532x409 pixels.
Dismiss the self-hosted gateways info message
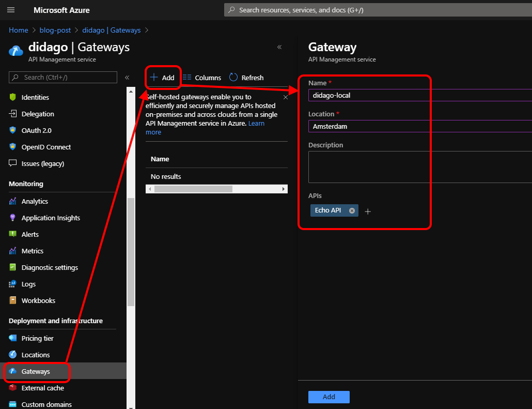pos(285,97)
